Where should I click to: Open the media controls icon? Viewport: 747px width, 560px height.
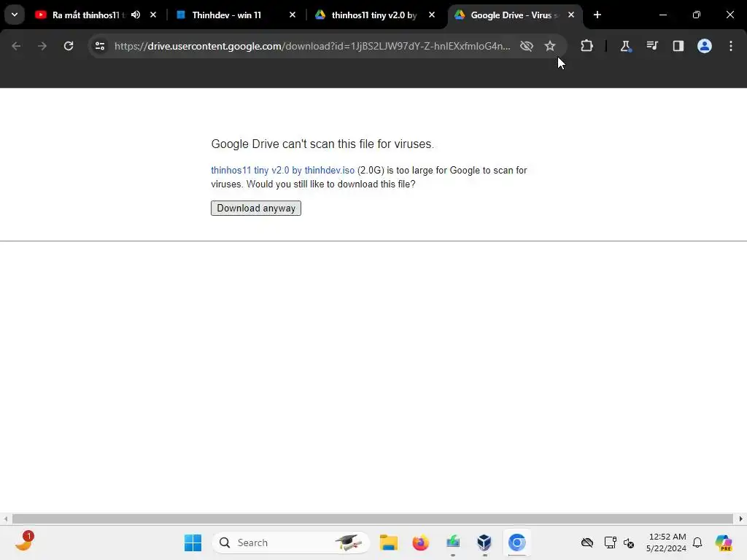click(x=651, y=46)
